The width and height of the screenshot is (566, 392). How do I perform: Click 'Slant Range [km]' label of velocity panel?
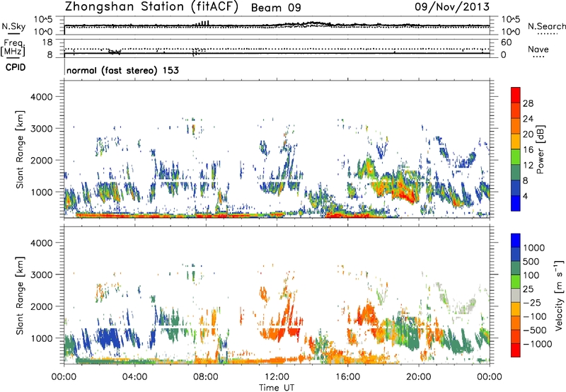(x=20, y=296)
